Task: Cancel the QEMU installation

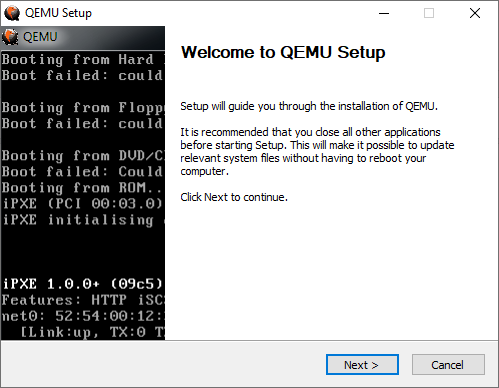Action: tap(448, 365)
